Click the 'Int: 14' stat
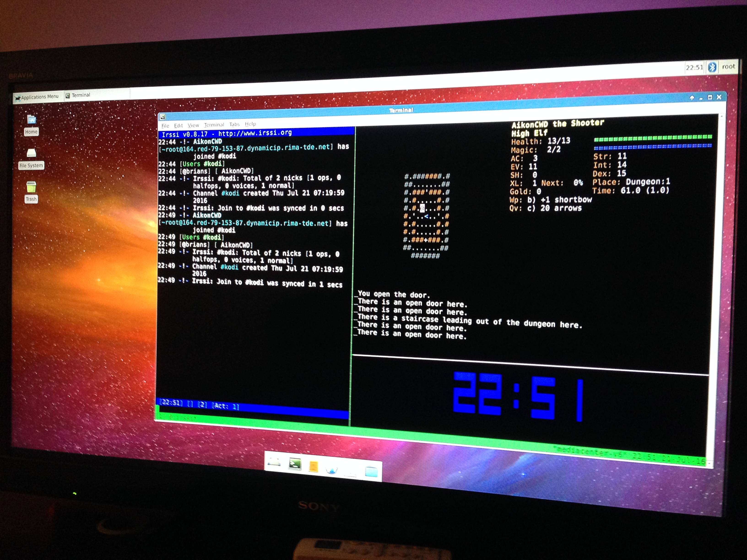Image resolution: width=747 pixels, height=560 pixels. point(609,165)
